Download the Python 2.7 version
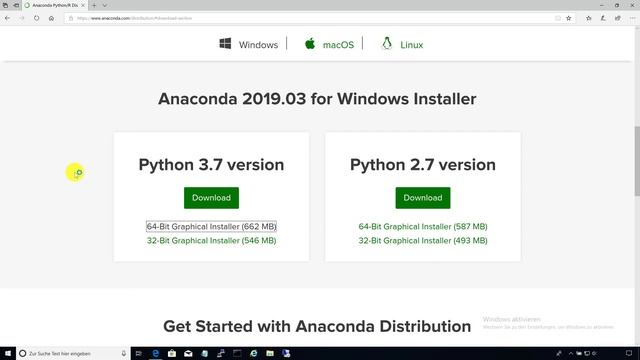Viewport: 640px width, 360px height. tap(422, 198)
